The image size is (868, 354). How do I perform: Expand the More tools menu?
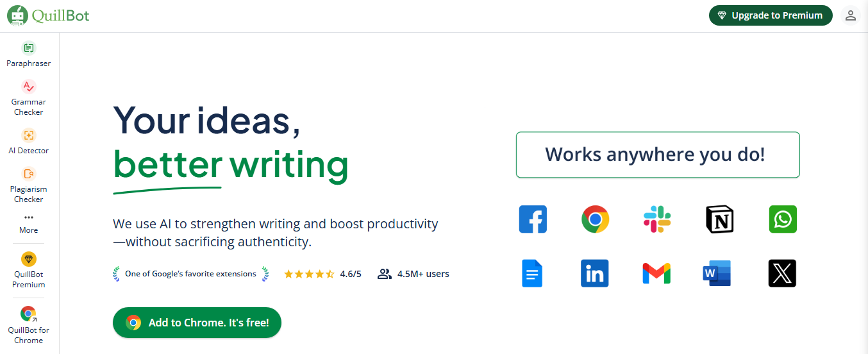tap(29, 223)
